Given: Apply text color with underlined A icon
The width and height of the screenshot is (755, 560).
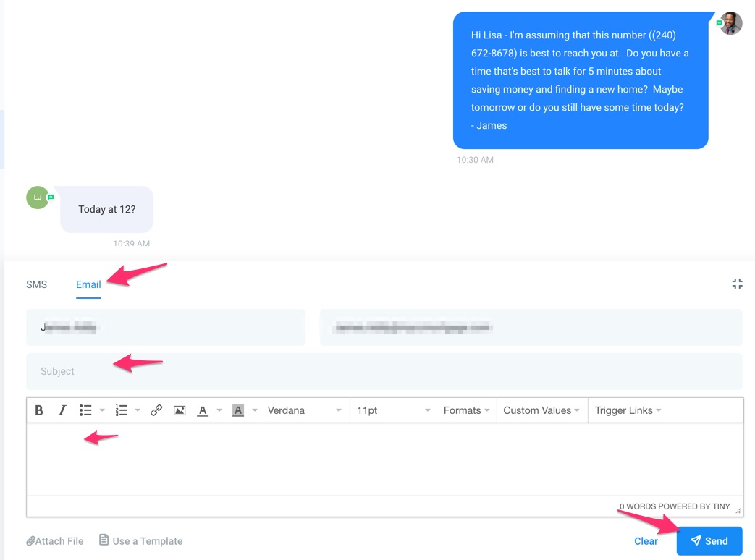Looking at the screenshot, I should click(x=203, y=410).
